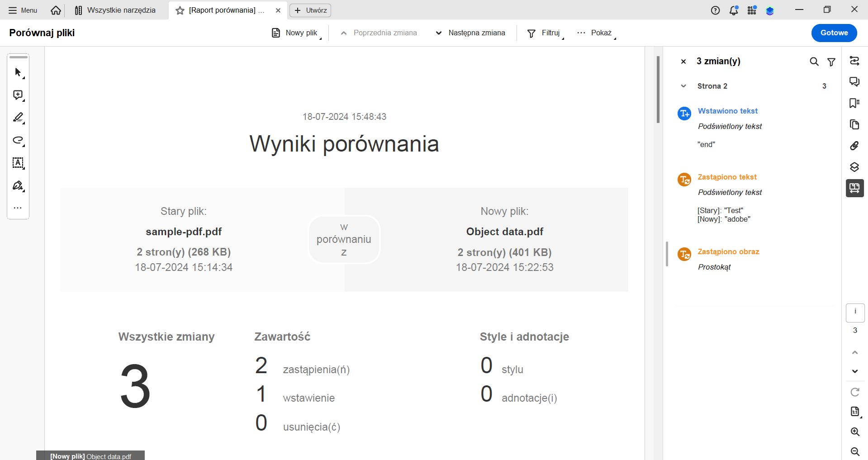Zoom in on the document

click(x=855, y=432)
